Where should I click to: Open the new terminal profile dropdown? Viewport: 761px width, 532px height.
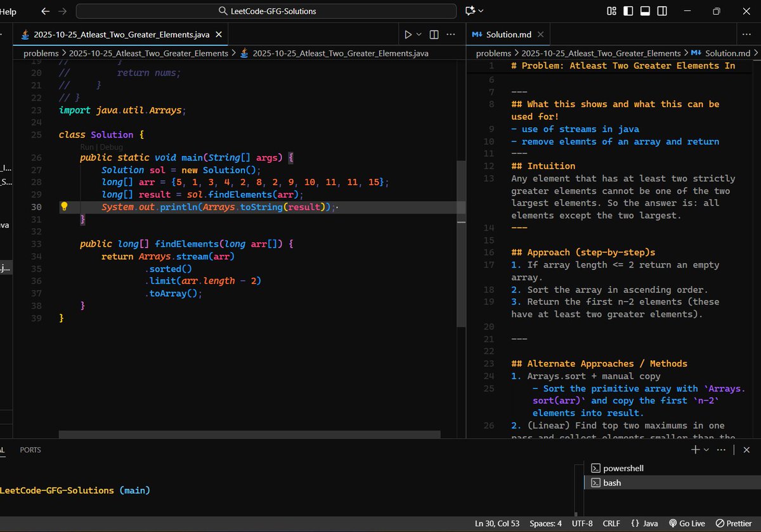(706, 450)
